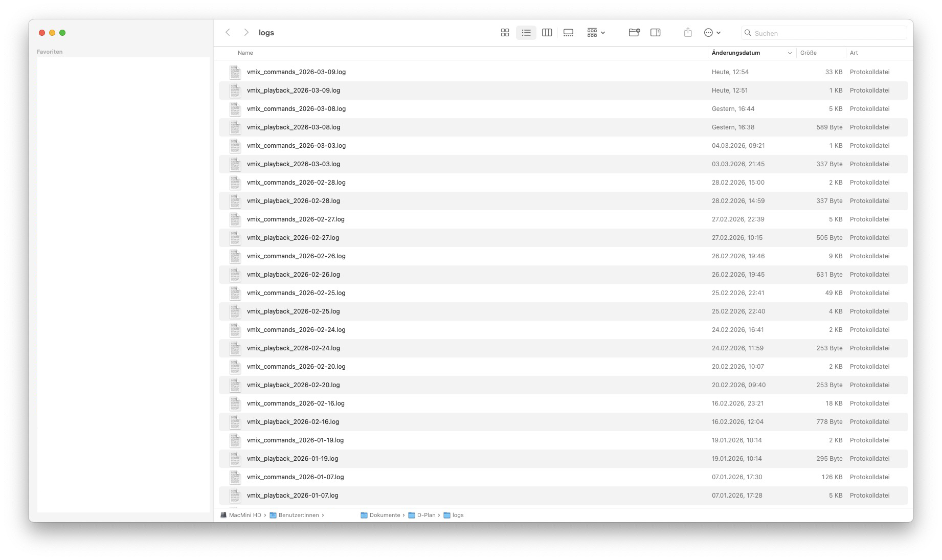This screenshot has height=560, width=942.
Task: Open the Share menu icon
Action: click(x=687, y=32)
